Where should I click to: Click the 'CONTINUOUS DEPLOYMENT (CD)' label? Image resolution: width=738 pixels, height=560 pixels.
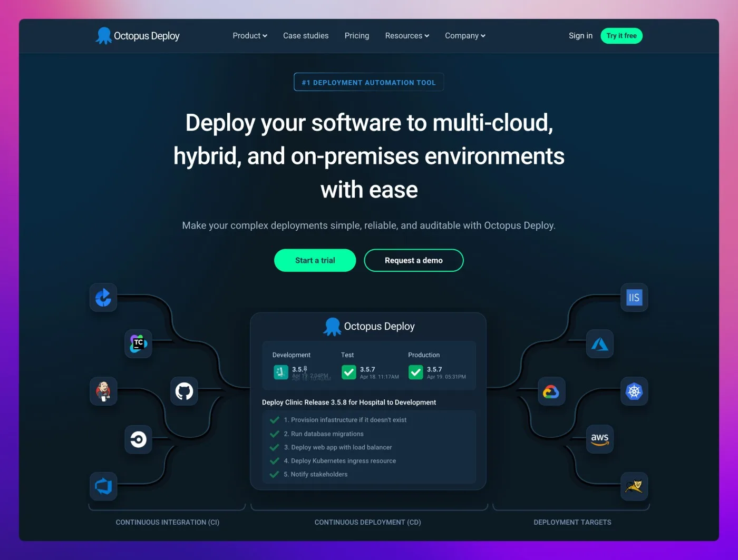pos(368,522)
